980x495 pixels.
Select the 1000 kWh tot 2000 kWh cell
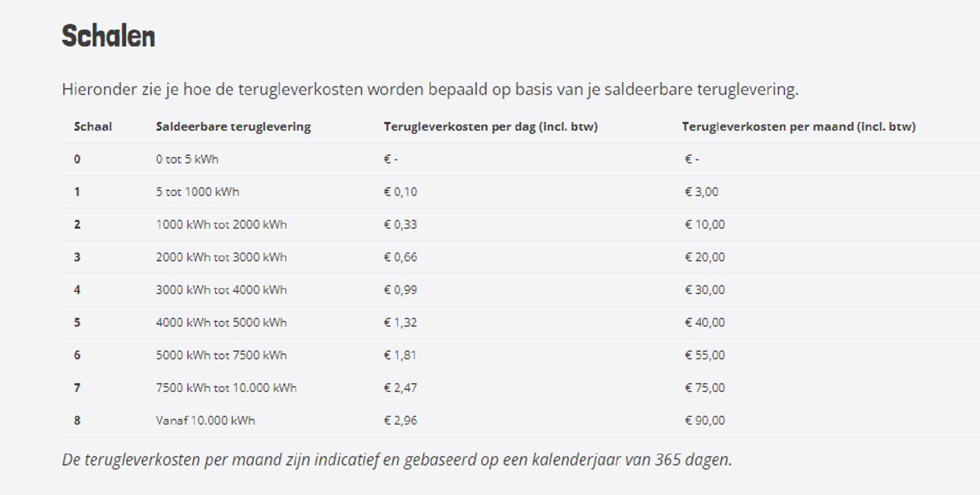tap(221, 225)
